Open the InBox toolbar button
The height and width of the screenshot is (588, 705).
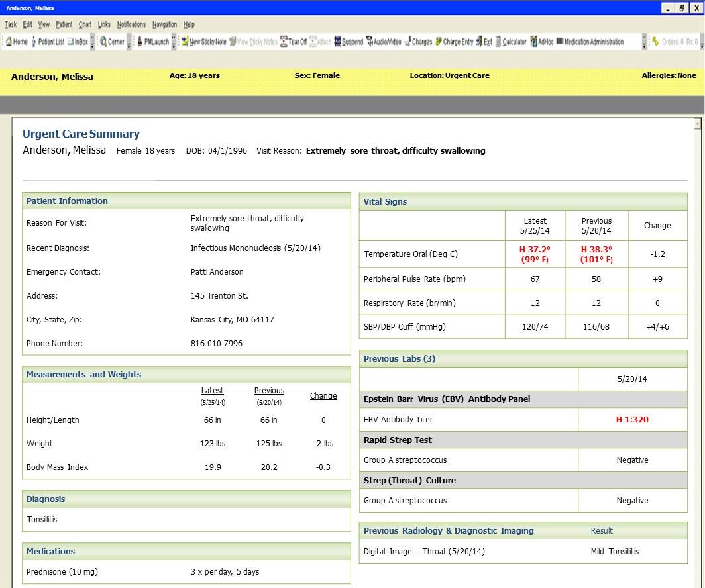pyautogui.click(x=78, y=42)
